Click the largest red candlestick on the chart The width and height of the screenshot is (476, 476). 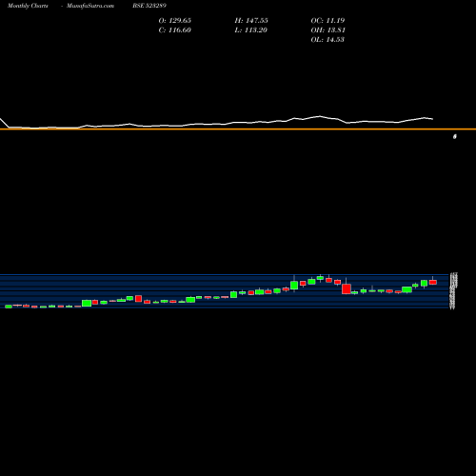347,288
